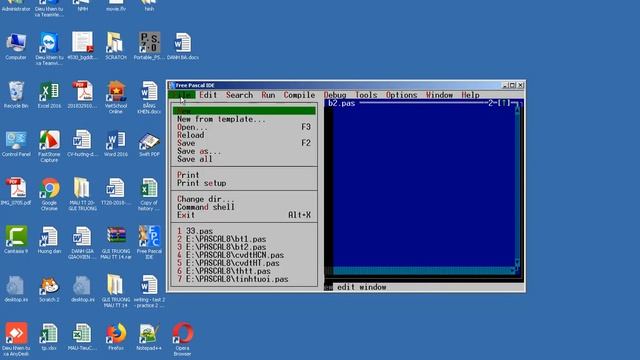Image resolution: width=640 pixels, height=360 pixels.
Task: Select the Word 2016 shortcut icon
Action: (116, 144)
